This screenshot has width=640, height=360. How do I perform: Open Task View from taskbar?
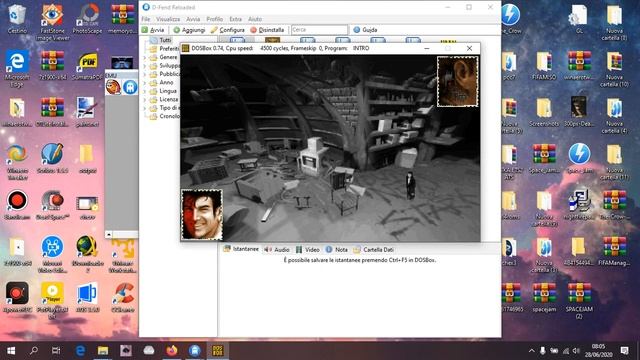[56, 351]
